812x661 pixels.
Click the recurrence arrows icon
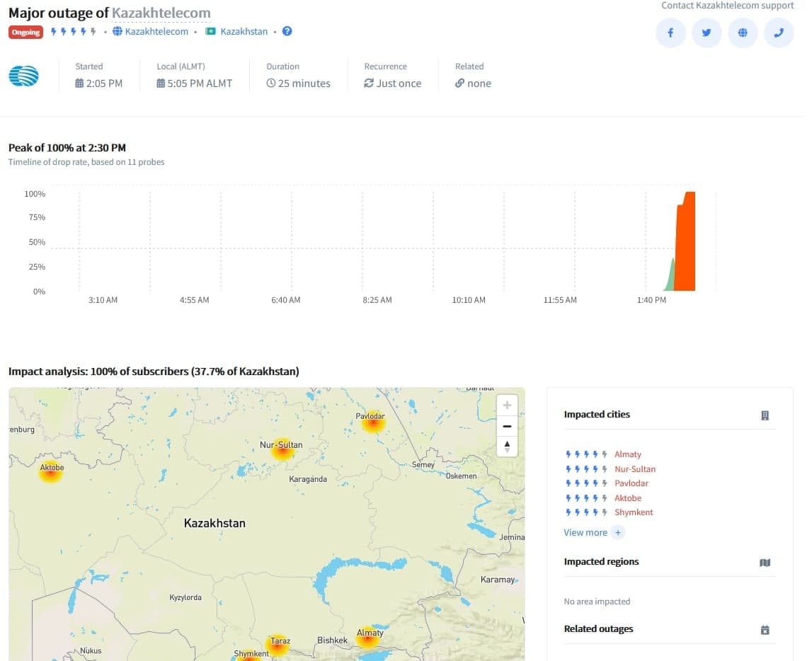click(x=369, y=83)
